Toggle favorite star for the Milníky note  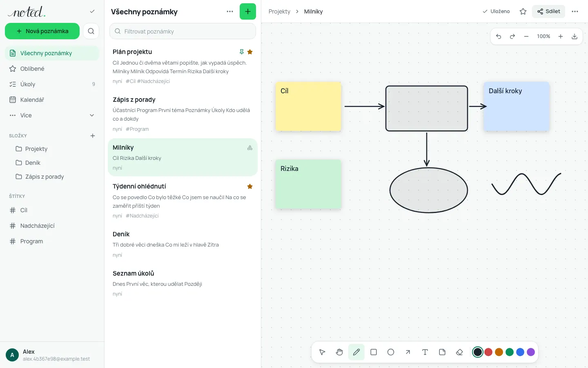click(x=523, y=11)
